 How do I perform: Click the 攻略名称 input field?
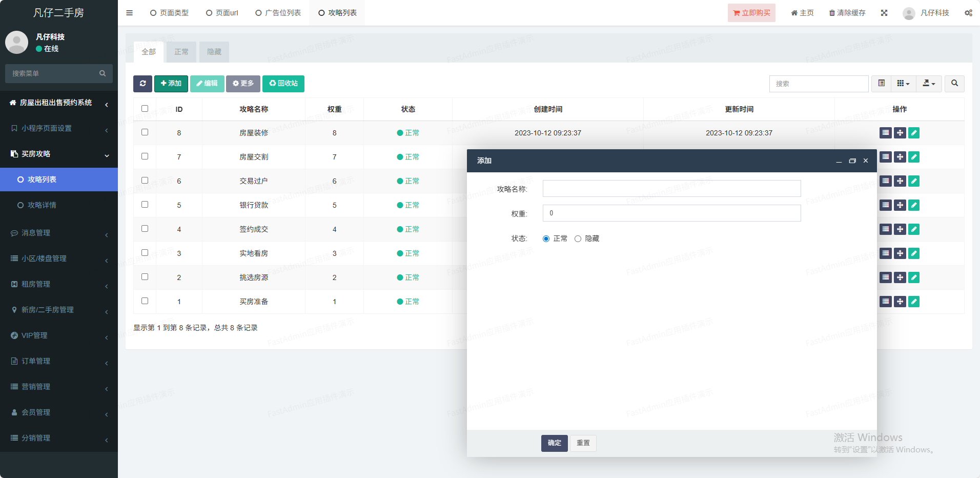[671, 189]
